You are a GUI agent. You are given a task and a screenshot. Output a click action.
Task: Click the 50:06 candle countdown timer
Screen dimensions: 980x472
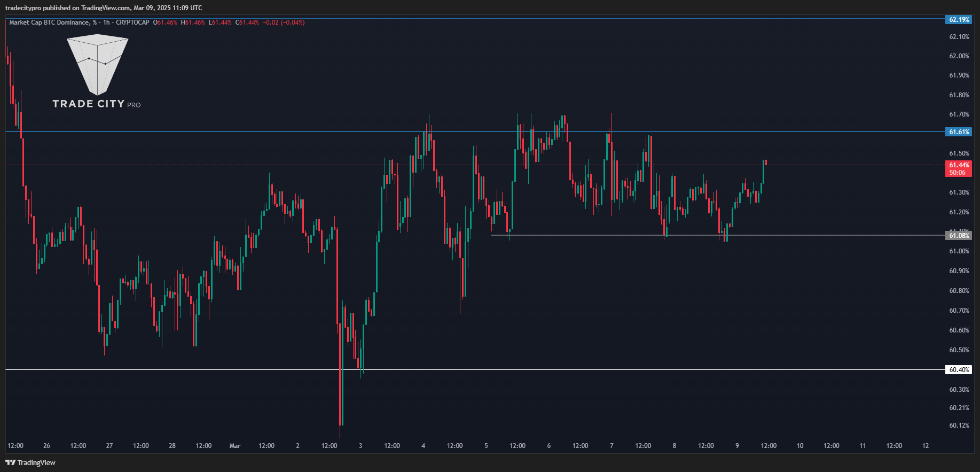[958, 173]
